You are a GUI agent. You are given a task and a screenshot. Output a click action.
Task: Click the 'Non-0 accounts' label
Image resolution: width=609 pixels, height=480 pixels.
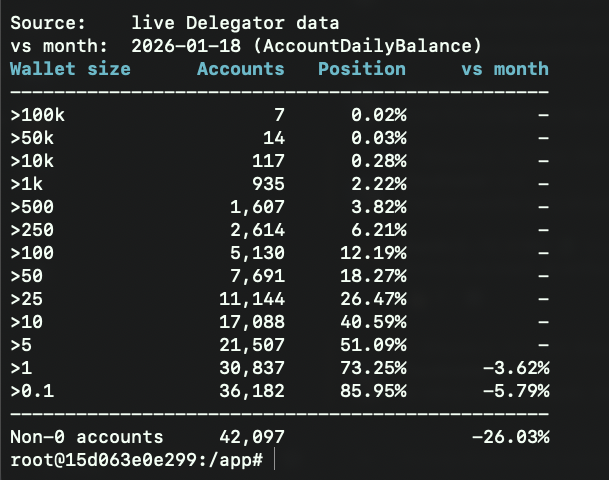[87, 437]
